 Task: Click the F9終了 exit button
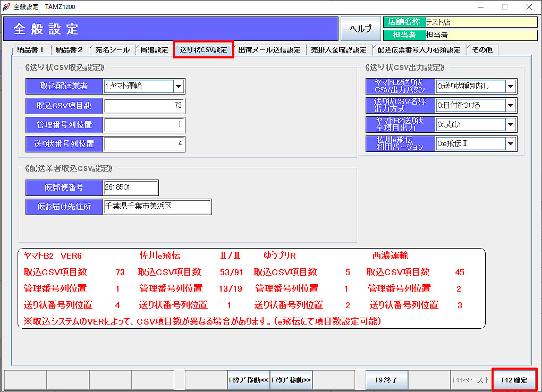point(386,380)
